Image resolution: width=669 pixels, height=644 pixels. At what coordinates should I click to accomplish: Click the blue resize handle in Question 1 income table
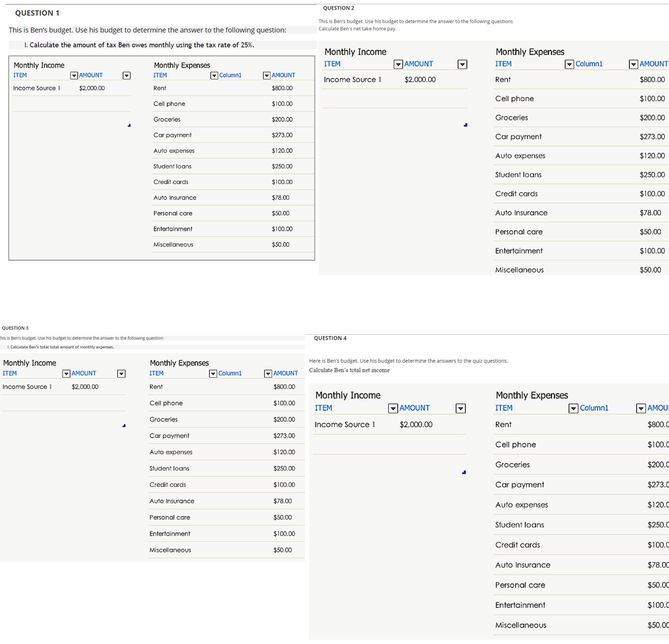(129, 126)
